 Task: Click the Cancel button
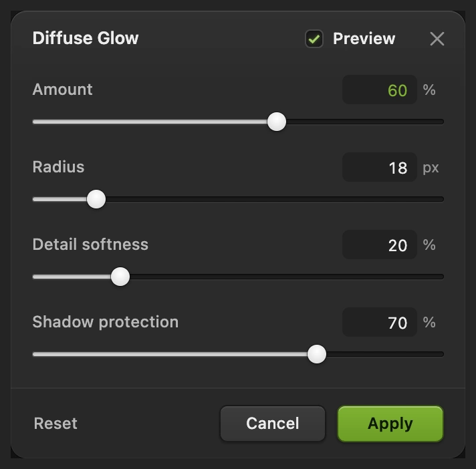click(273, 424)
